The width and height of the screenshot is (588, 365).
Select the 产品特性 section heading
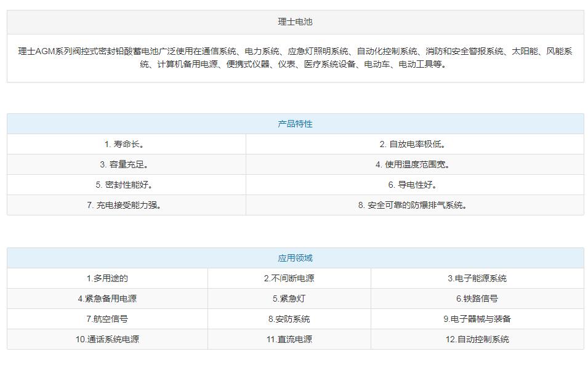click(x=295, y=124)
